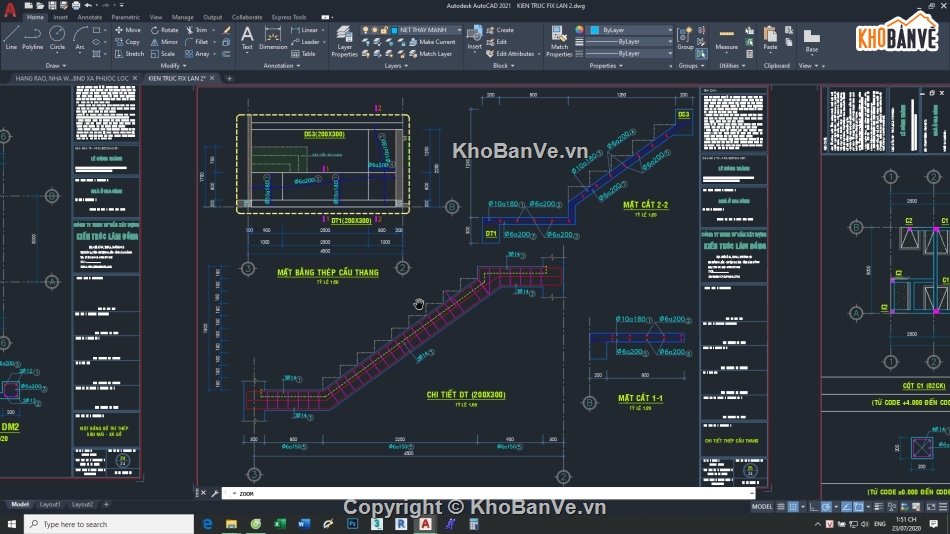Select the Line tool
The width and height of the screenshot is (950, 534).
tap(11, 38)
